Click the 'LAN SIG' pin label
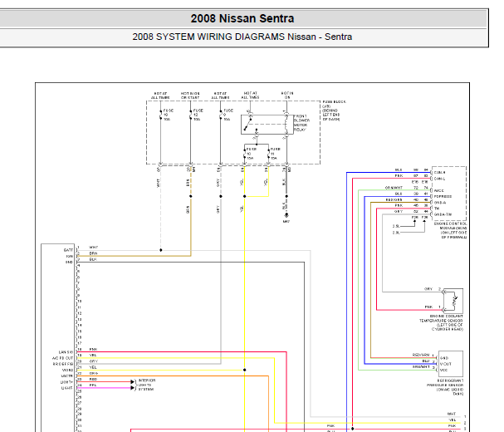 point(66,352)
